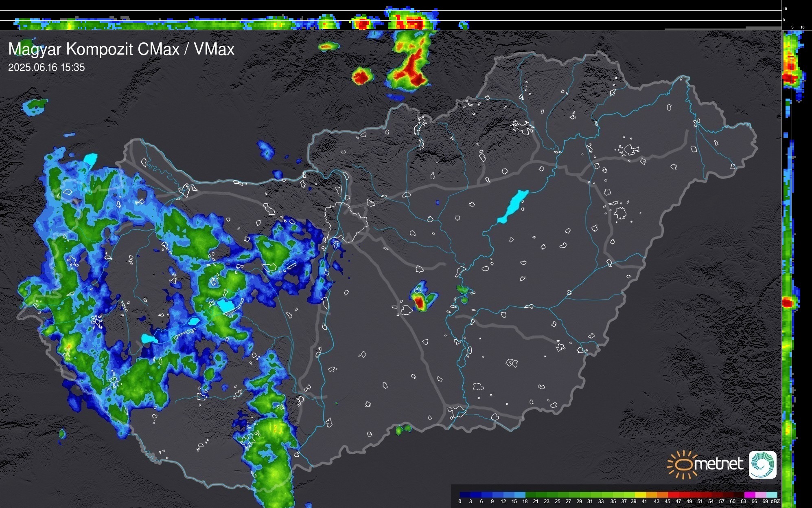Click the dBZ unit label

coord(775,501)
